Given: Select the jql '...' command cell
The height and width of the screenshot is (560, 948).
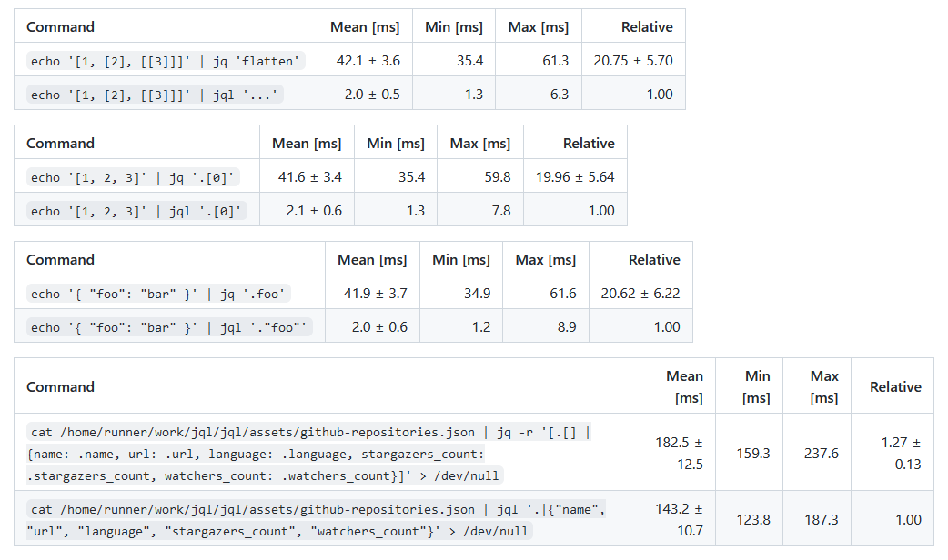Looking at the screenshot, I should (x=166, y=95).
